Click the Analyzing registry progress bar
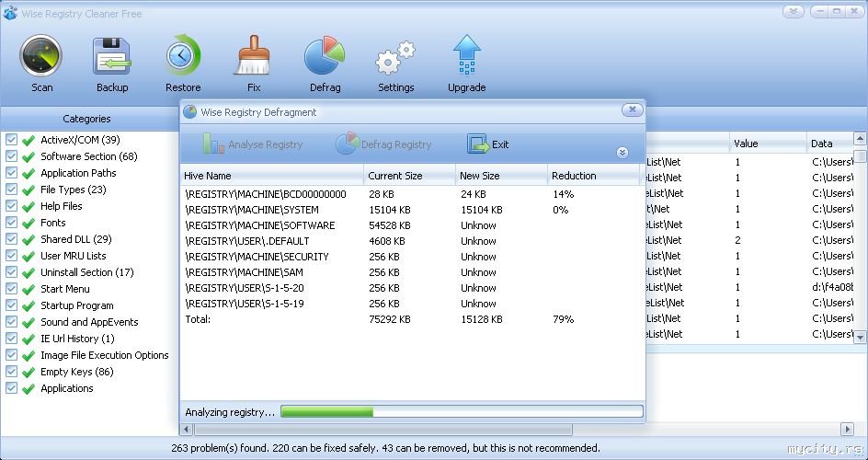The image size is (868, 460). [x=462, y=411]
